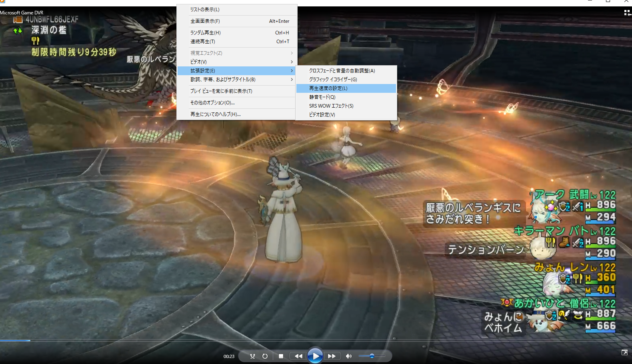Click the maximize window button
This screenshot has width=632, height=364.
(608, 2)
